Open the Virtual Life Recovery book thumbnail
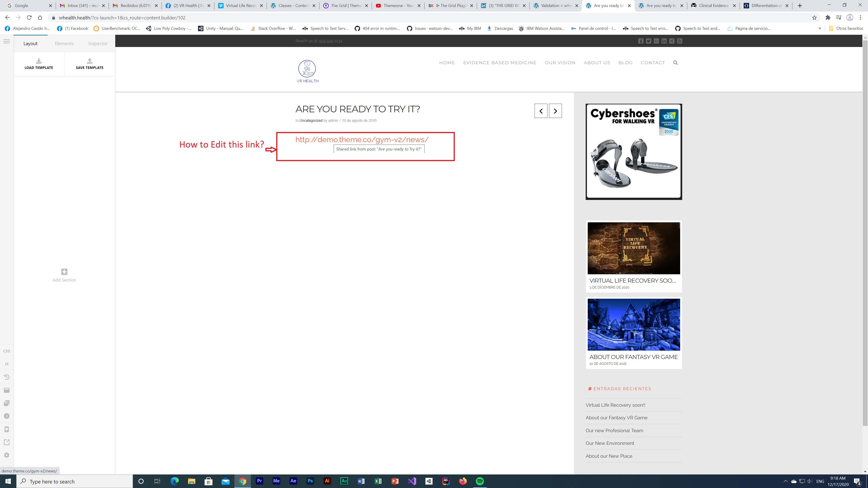Viewport: 868px width, 488px height. pyautogui.click(x=633, y=248)
